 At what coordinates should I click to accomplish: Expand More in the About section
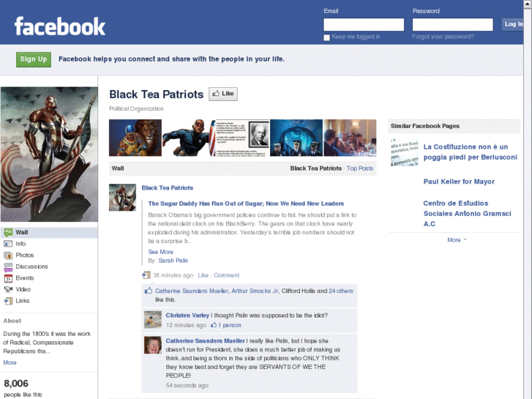10,362
